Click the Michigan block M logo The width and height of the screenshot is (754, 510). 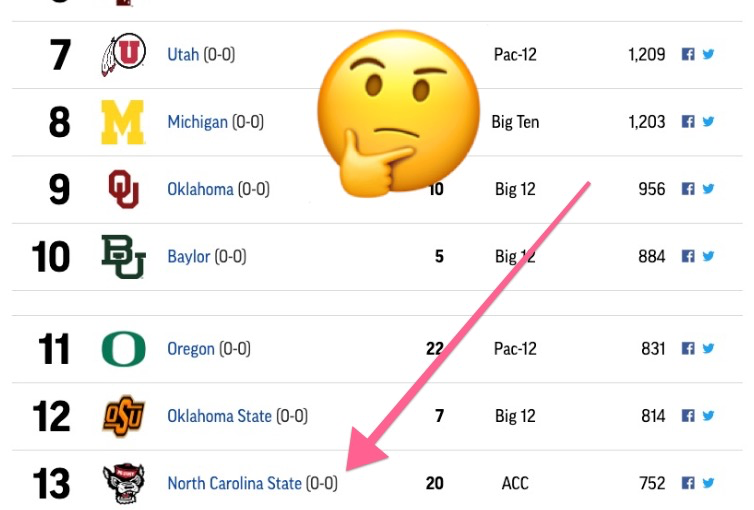tap(123, 122)
